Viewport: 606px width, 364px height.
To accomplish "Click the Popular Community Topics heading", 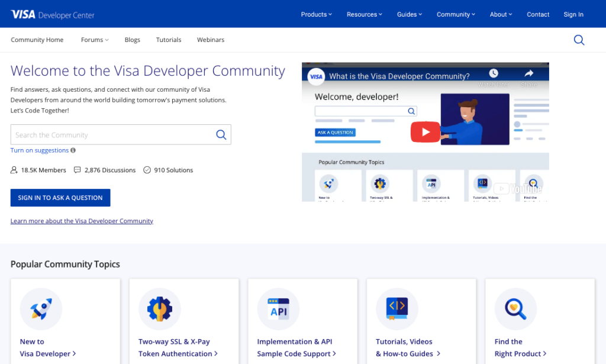I will coord(65,265).
